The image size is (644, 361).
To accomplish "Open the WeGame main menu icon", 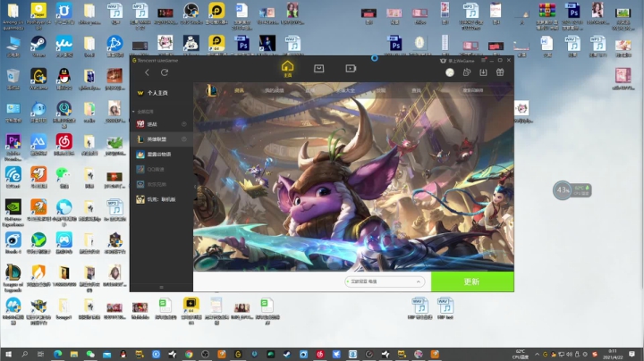I will [483, 60].
